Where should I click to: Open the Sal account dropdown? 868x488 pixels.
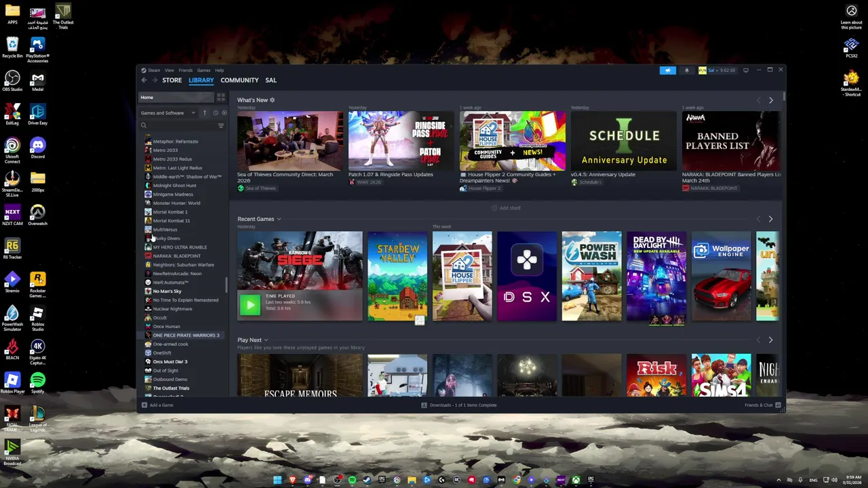tap(717, 70)
